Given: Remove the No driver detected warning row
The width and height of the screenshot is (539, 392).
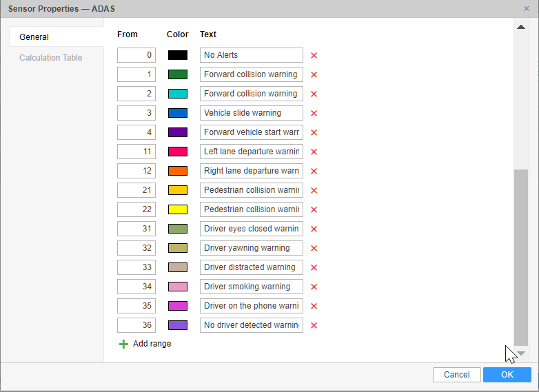Looking at the screenshot, I should pos(314,325).
